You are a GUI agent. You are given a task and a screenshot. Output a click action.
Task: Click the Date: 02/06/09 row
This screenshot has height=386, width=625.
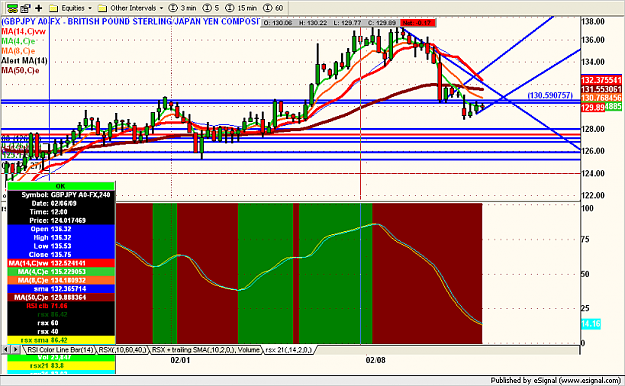click(61, 203)
